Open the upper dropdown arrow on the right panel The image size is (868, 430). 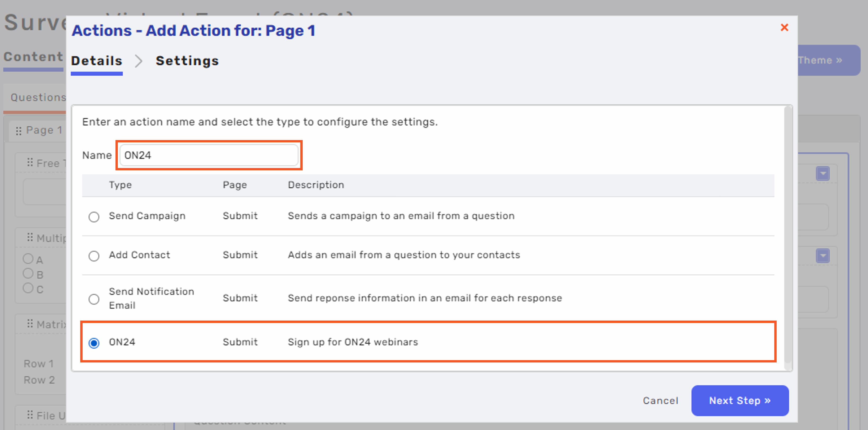tap(823, 174)
